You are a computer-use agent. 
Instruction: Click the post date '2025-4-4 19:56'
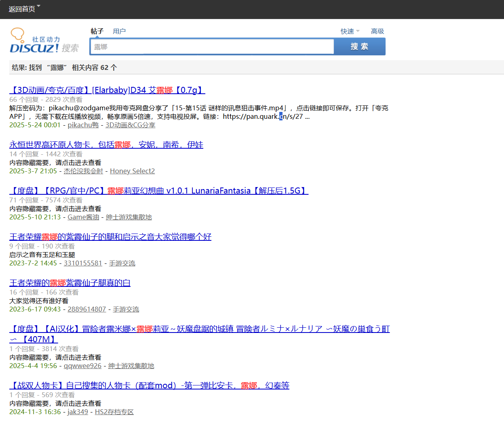(x=33, y=366)
